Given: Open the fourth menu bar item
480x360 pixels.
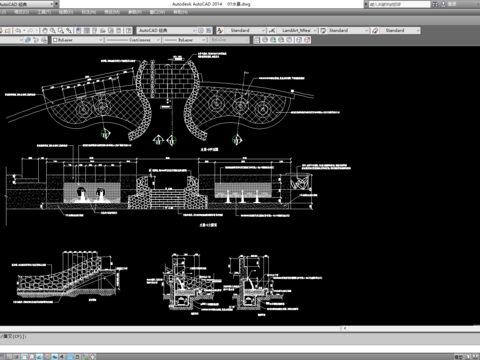Looking at the screenshot, I should [x=66, y=12].
